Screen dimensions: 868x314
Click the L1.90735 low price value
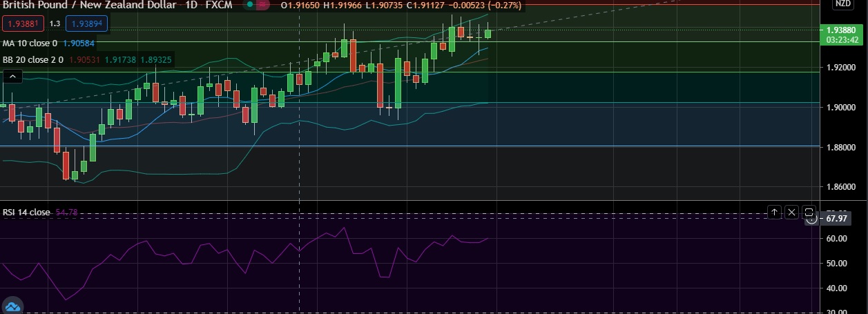(x=383, y=5)
